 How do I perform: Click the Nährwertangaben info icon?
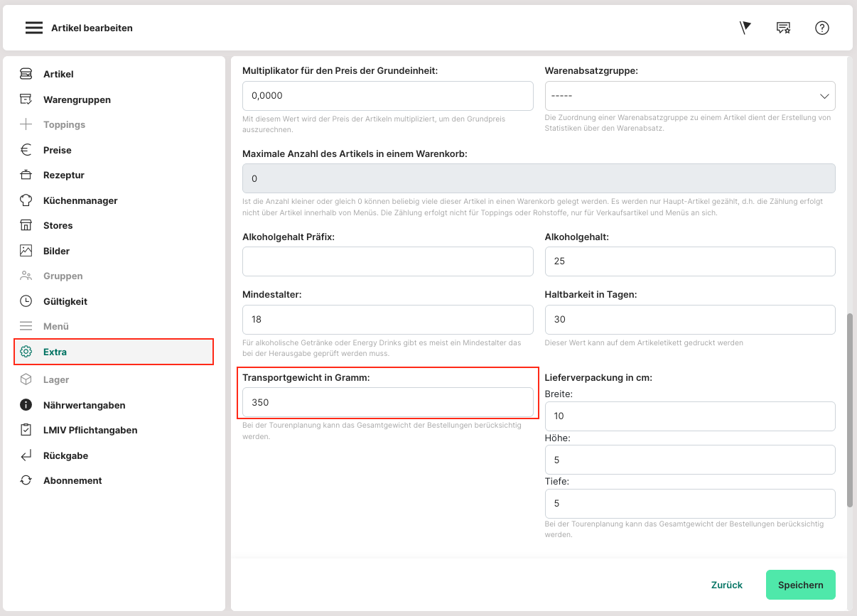pyautogui.click(x=26, y=405)
